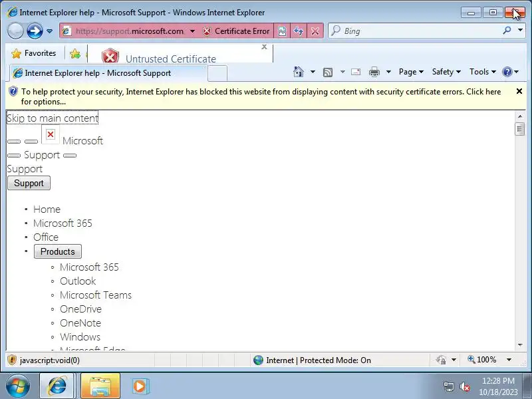Click the scrollbar up arrow

click(x=520, y=116)
